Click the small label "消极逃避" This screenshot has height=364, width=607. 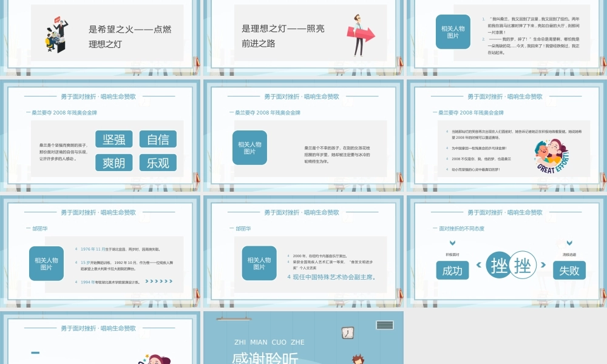(x=569, y=255)
